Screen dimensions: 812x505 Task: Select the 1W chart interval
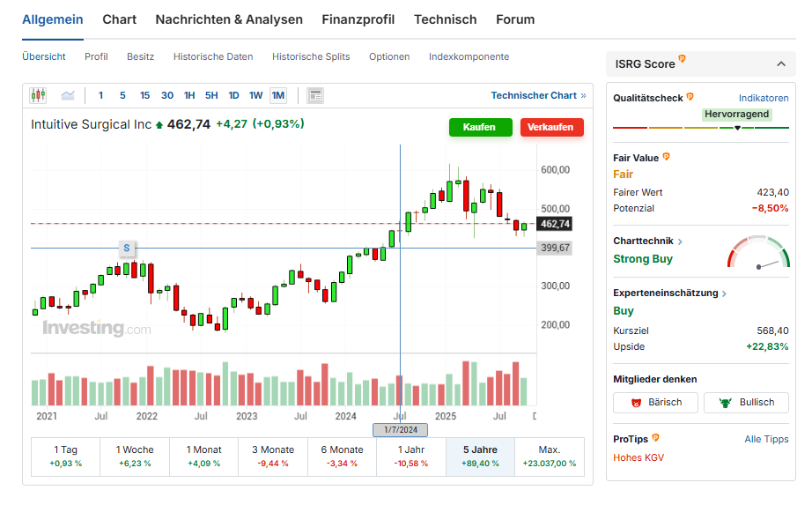coord(255,95)
